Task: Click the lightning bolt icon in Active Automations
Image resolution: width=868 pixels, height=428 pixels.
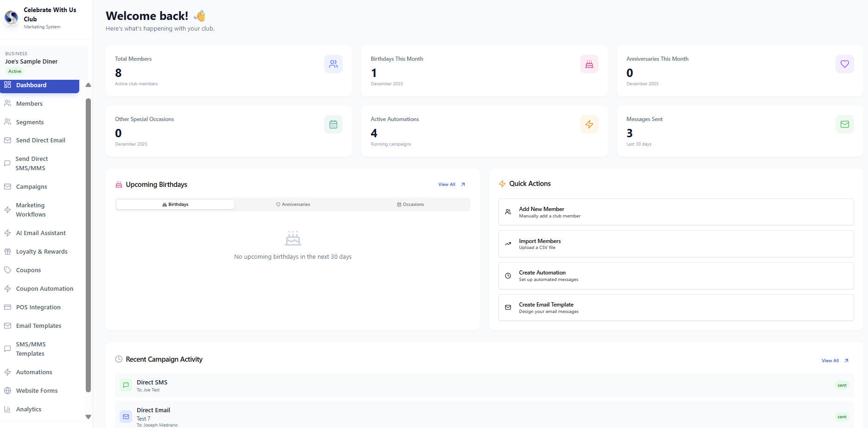Action: pyautogui.click(x=589, y=124)
